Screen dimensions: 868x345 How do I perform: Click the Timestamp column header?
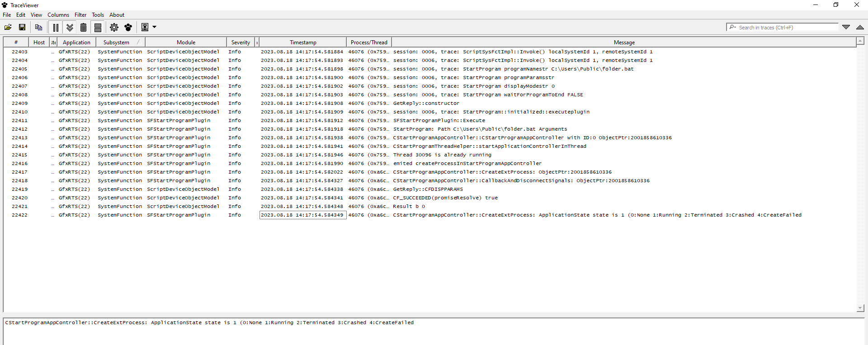(303, 43)
